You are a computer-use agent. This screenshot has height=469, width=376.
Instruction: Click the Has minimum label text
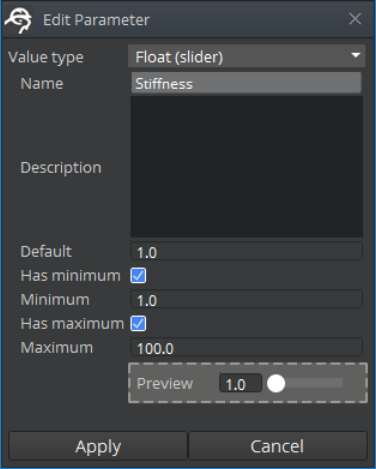pos(71,276)
